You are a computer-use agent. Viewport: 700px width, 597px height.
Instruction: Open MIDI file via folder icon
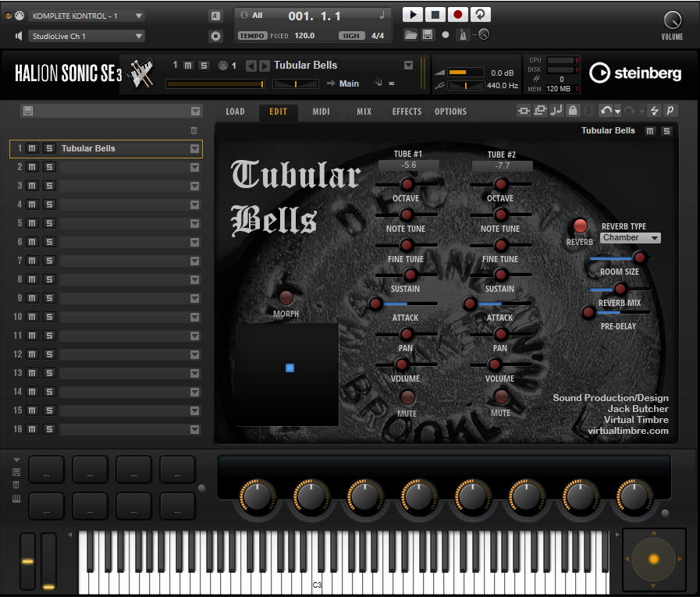pyautogui.click(x=410, y=35)
